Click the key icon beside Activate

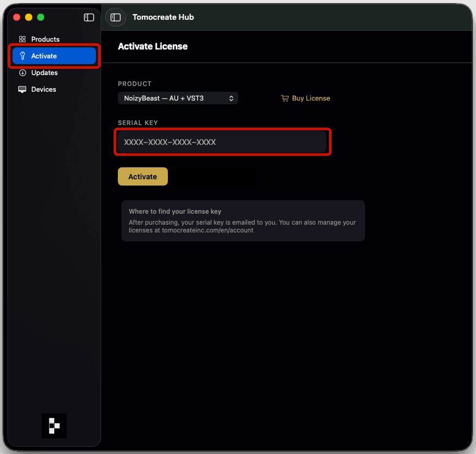[22, 56]
